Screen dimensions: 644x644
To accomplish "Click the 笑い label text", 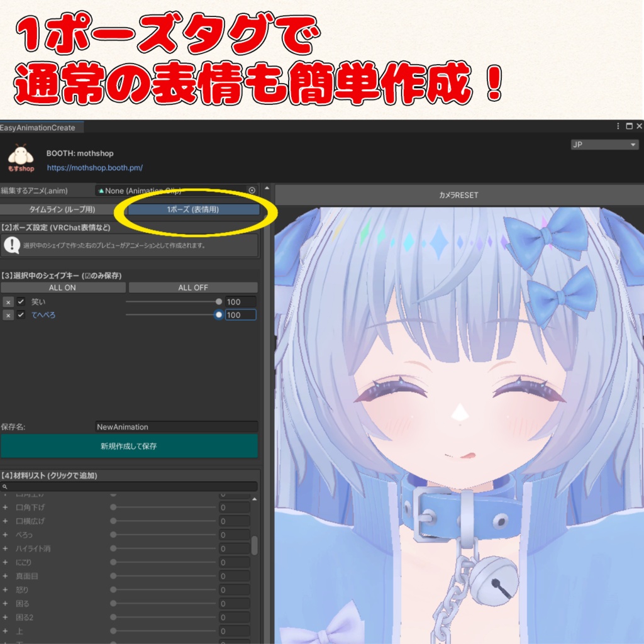I will [x=38, y=302].
